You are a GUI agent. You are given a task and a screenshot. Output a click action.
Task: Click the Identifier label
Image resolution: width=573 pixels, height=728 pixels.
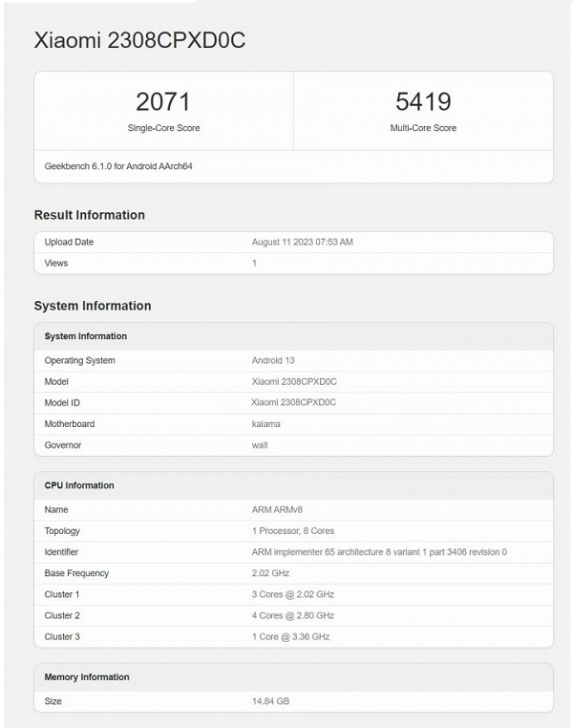coord(61,552)
